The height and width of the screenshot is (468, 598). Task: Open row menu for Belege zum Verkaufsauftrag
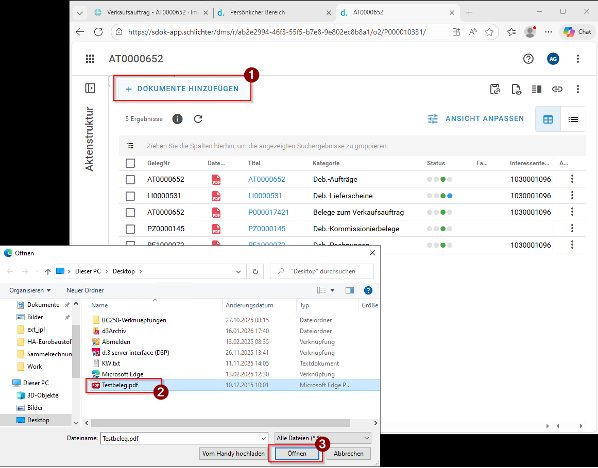[x=572, y=211]
